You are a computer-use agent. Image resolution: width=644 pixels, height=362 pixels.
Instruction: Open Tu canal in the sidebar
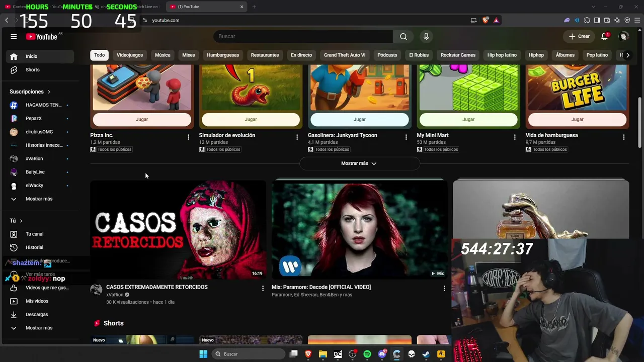click(x=39, y=234)
